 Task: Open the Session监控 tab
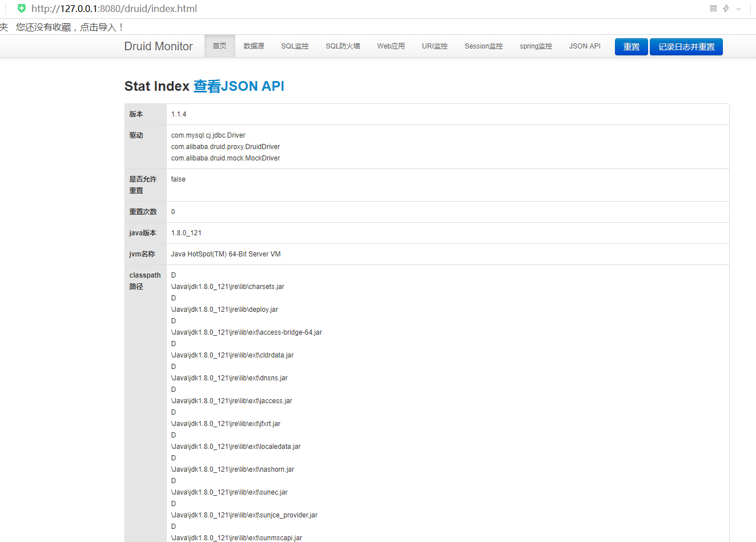click(484, 46)
